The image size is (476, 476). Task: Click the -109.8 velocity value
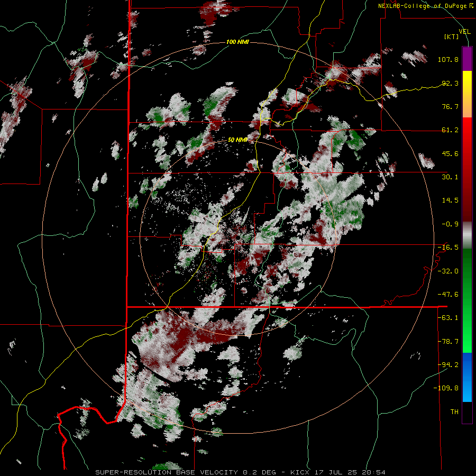coord(446,388)
